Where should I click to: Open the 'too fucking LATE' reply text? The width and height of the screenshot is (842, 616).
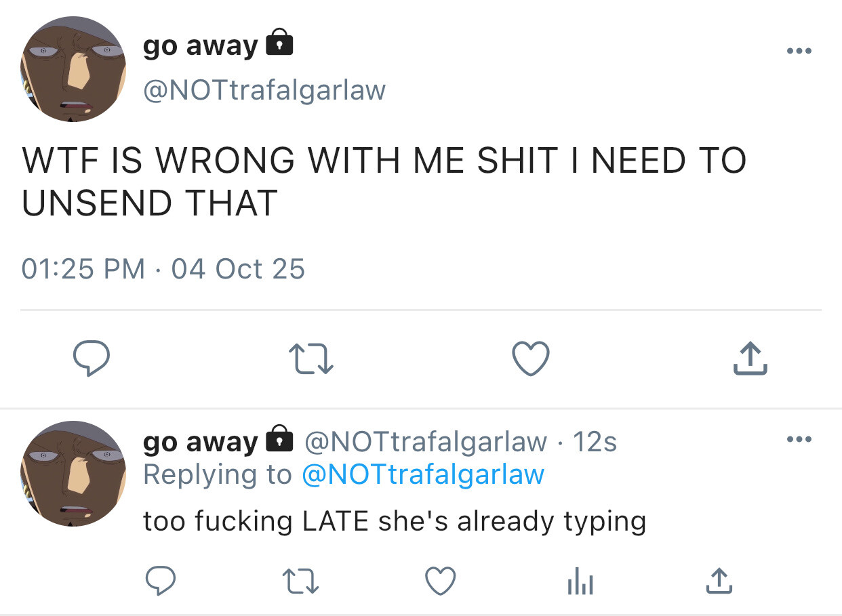(x=394, y=521)
